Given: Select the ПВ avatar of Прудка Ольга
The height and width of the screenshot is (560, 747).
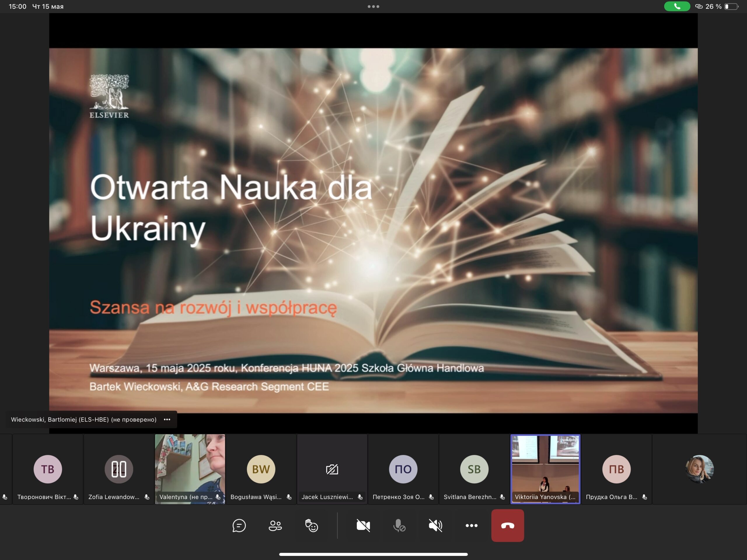Looking at the screenshot, I should point(616,469).
